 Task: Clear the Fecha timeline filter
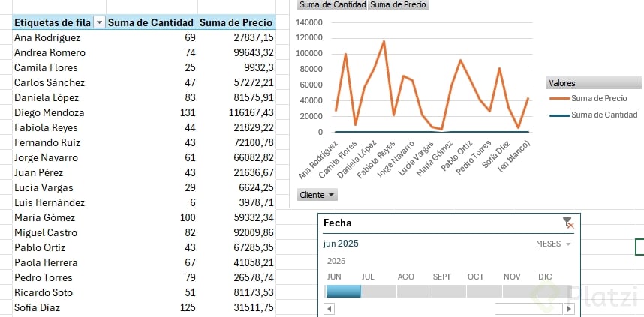(x=568, y=223)
